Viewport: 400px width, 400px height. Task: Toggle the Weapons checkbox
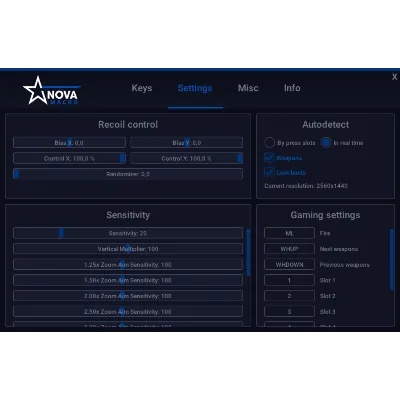pyautogui.click(x=269, y=157)
